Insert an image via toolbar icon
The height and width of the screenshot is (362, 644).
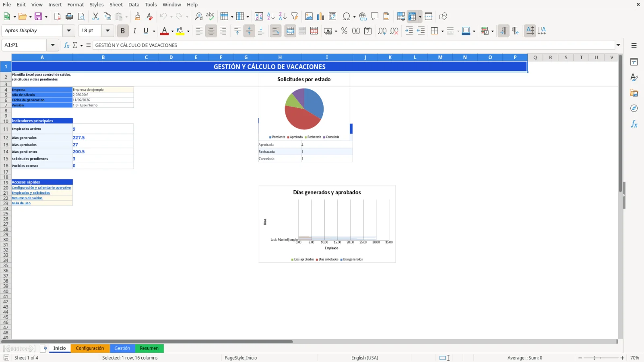coord(309,16)
